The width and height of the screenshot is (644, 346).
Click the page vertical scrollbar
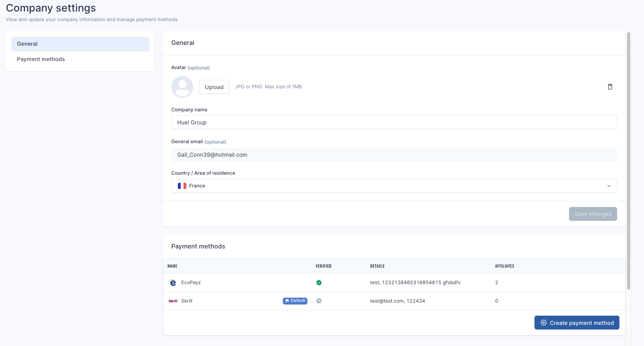coord(629,161)
